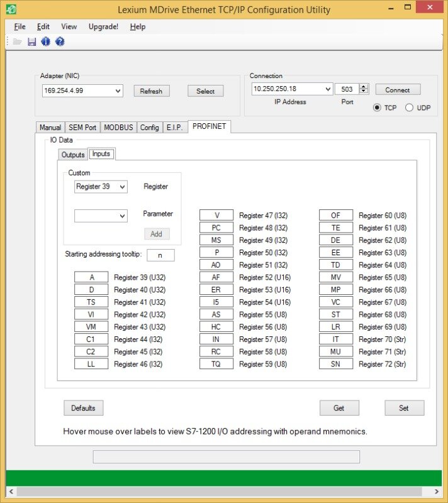
Task: Click the horizontal scrollbar left arrow
Action: click(x=11, y=491)
